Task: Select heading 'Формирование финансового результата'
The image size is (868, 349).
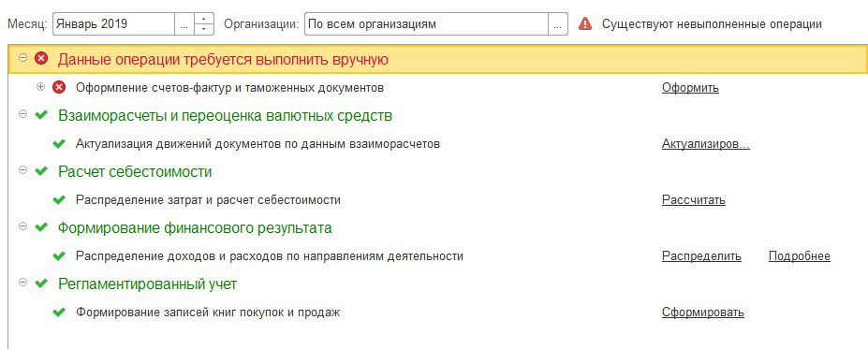Action: click(x=195, y=228)
